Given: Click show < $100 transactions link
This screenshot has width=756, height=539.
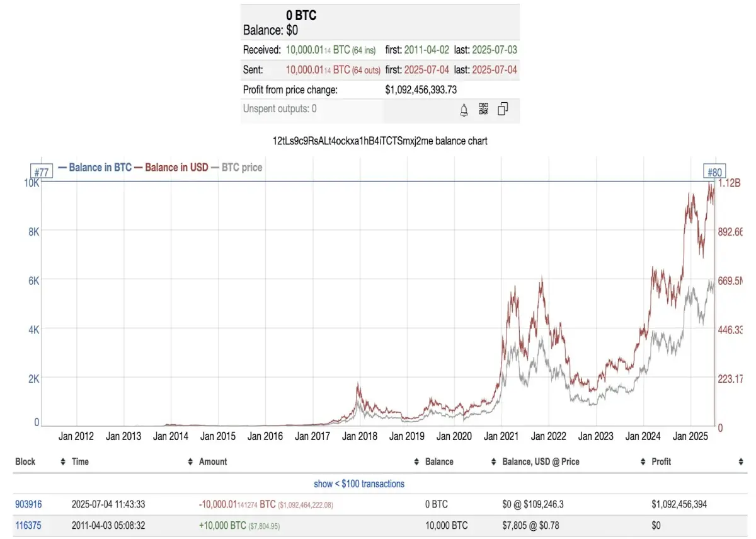Looking at the screenshot, I should (359, 484).
